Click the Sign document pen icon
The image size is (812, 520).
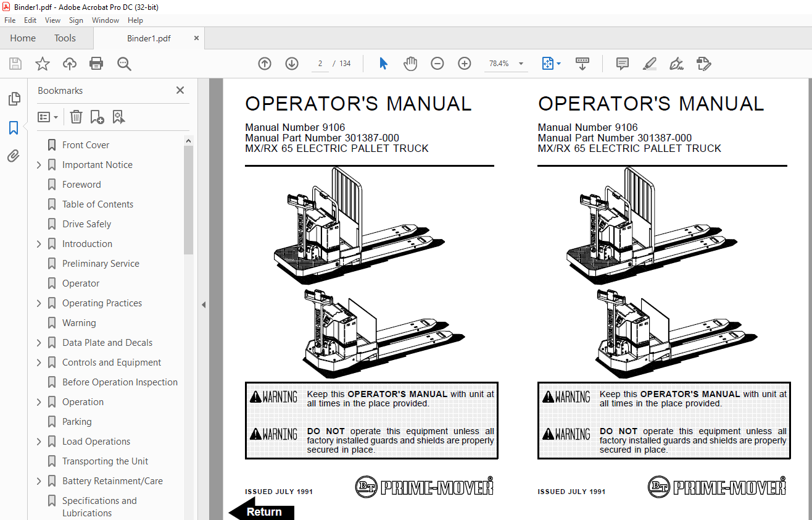click(677, 64)
